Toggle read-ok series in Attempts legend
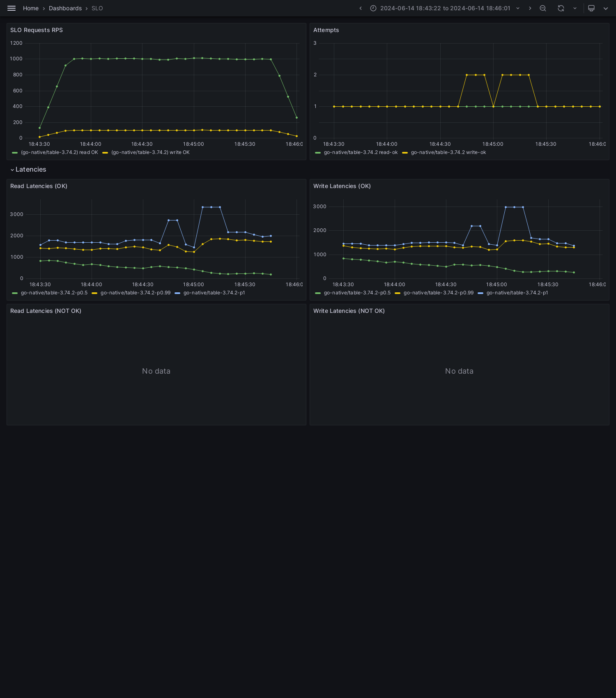 pyautogui.click(x=361, y=152)
